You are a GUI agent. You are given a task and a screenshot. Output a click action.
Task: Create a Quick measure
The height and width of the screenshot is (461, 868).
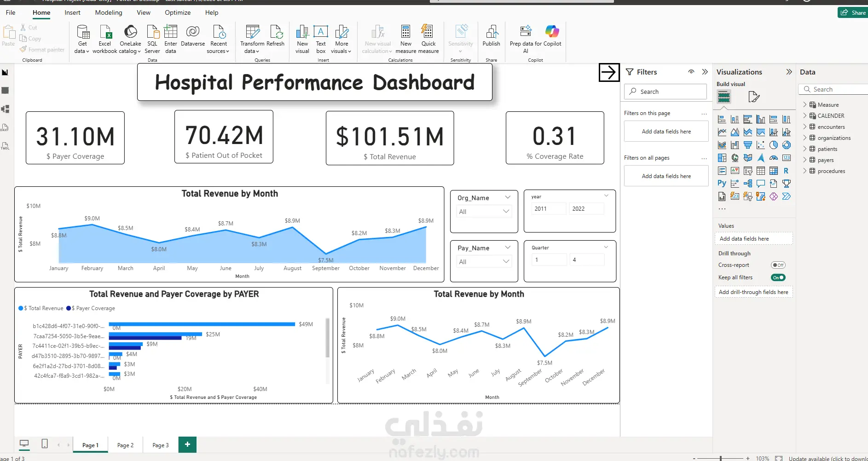(x=428, y=39)
